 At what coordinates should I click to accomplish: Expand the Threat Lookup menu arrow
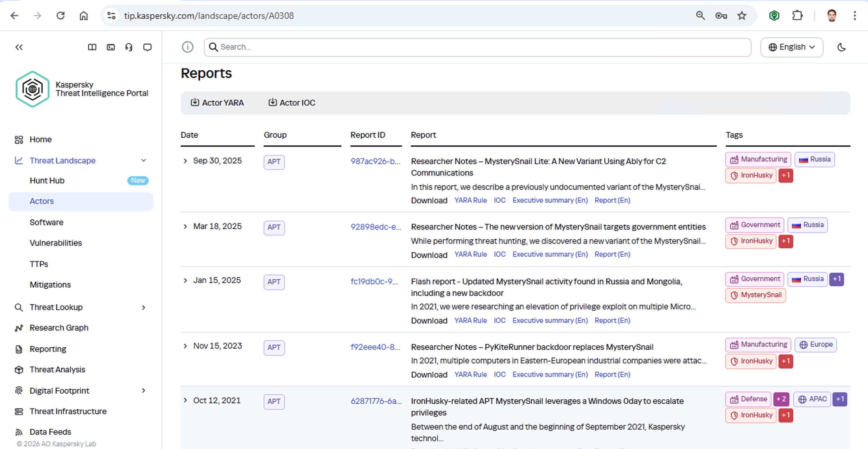(x=144, y=307)
